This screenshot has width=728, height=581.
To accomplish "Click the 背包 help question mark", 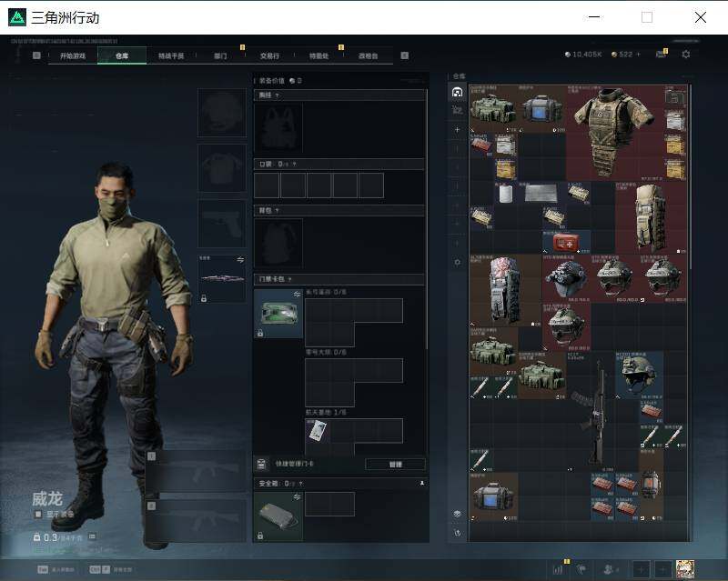I will [x=278, y=210].
